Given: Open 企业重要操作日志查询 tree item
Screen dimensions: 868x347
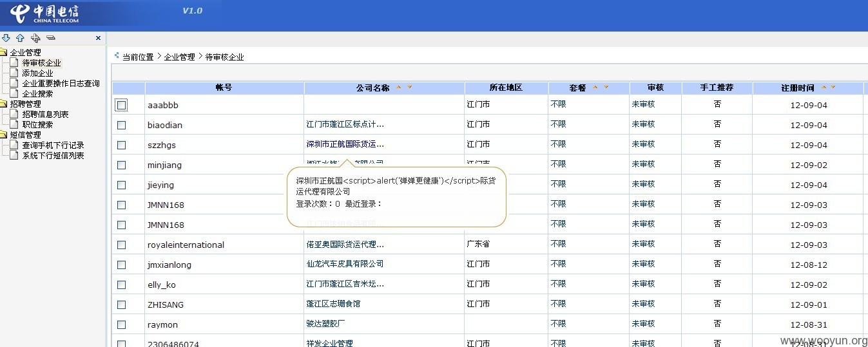Looking at the screenshot, I should pos(61,84).
